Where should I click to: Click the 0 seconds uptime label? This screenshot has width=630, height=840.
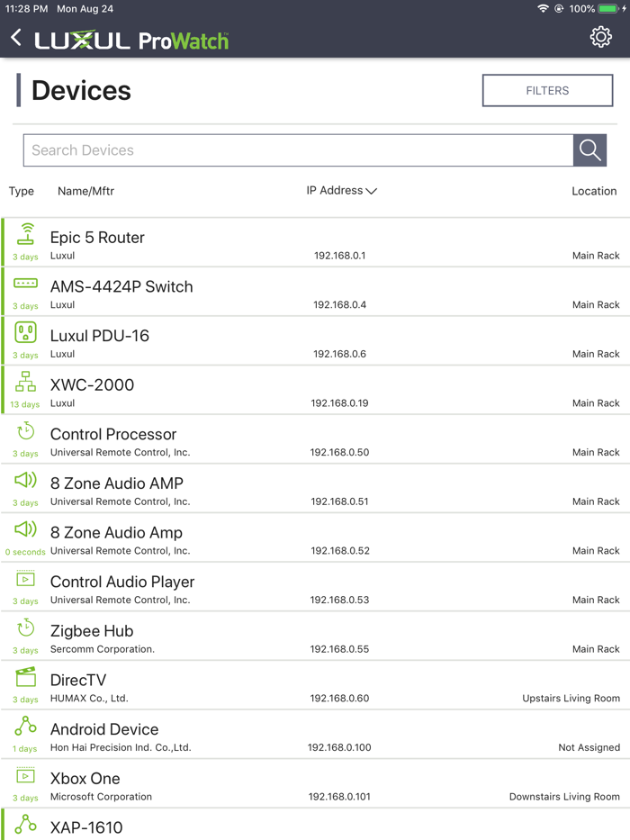[x=25, y=552]
